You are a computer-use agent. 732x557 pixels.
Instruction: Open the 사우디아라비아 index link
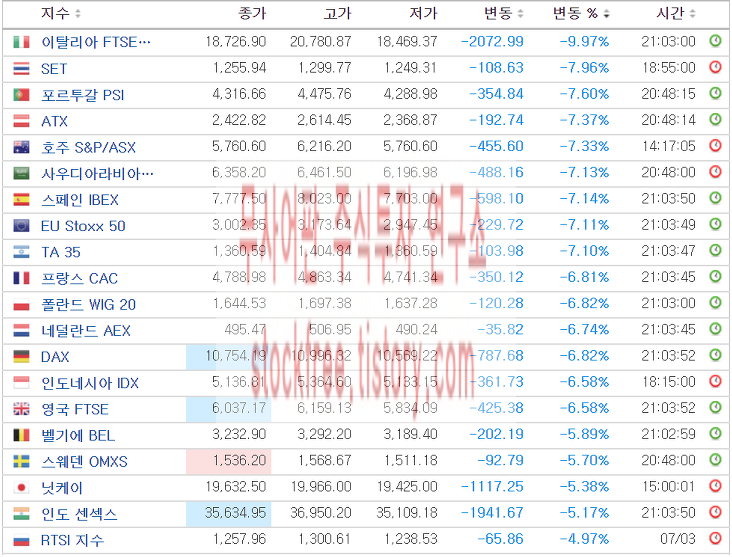pos(97,173)
